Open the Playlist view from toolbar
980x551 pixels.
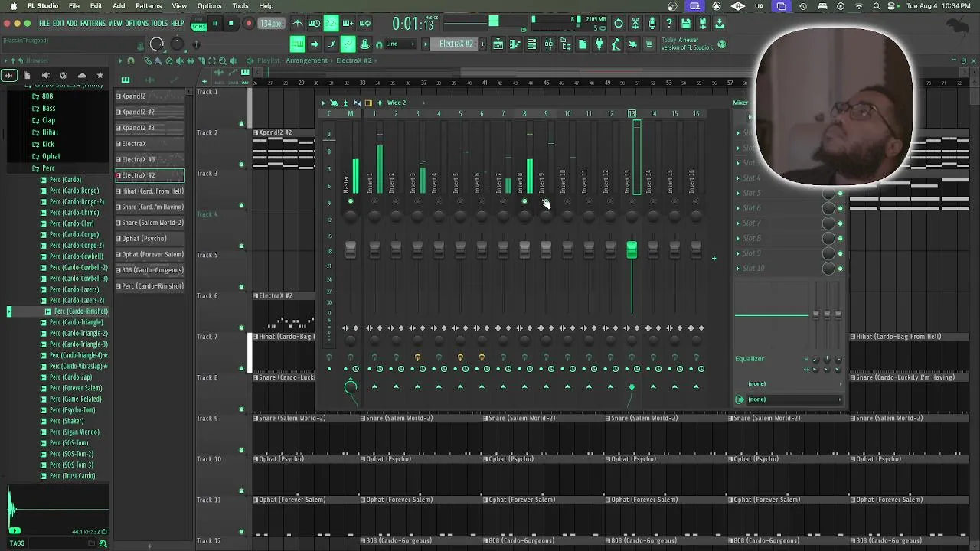(498, 44)
